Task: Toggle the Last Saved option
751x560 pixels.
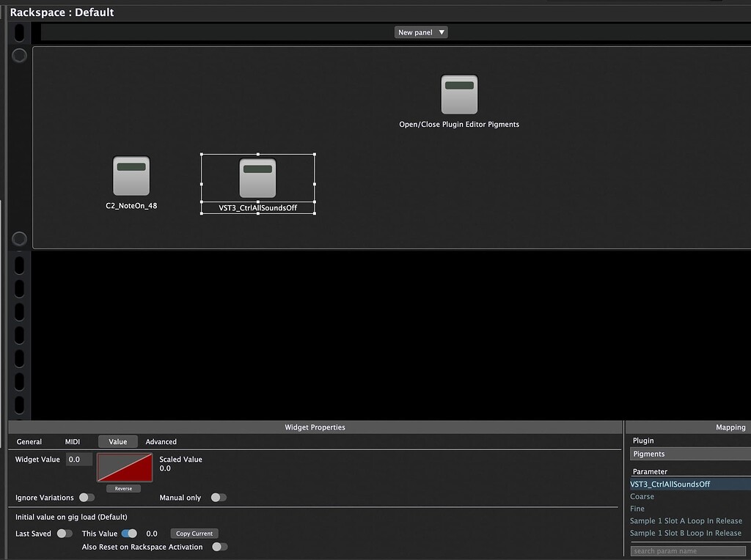Action: click(65, 534)
